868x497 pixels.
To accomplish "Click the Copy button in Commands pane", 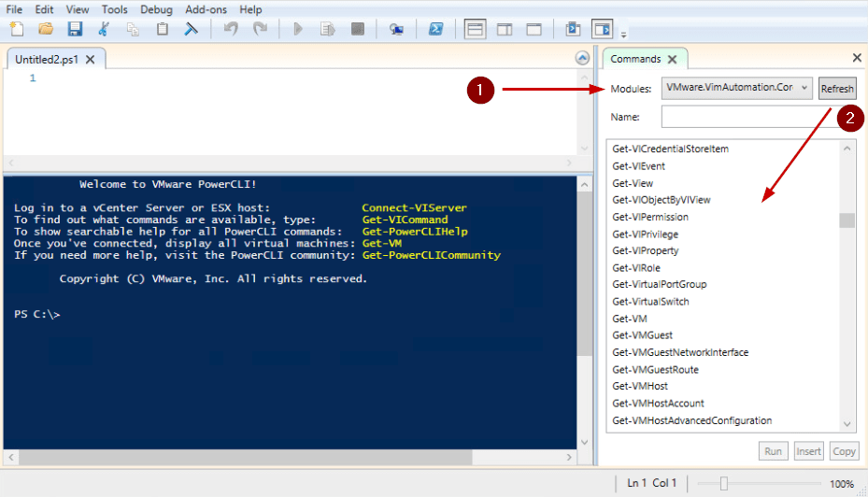I will tap(844, 451).
